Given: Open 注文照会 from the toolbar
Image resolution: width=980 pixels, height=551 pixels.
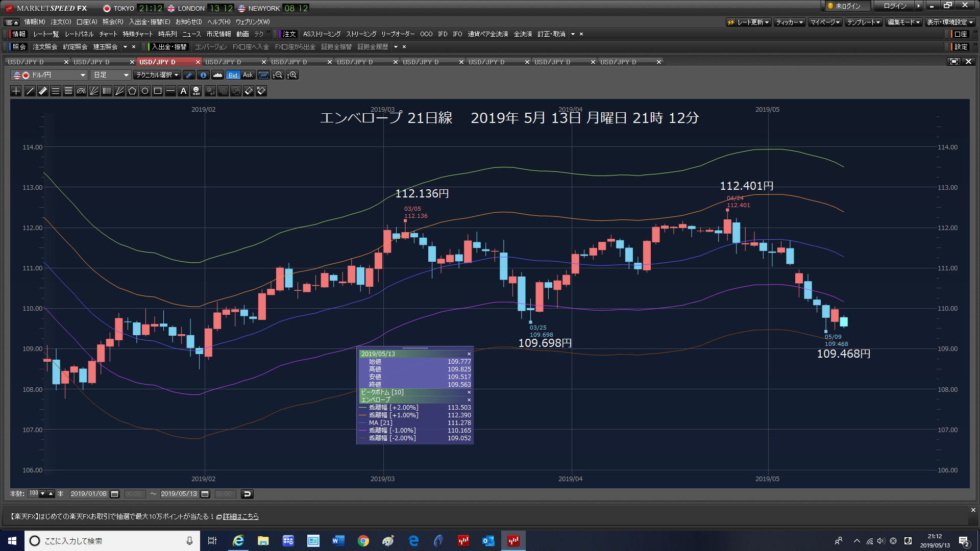Looking at the screenshot, I should [x=45, y=46].
